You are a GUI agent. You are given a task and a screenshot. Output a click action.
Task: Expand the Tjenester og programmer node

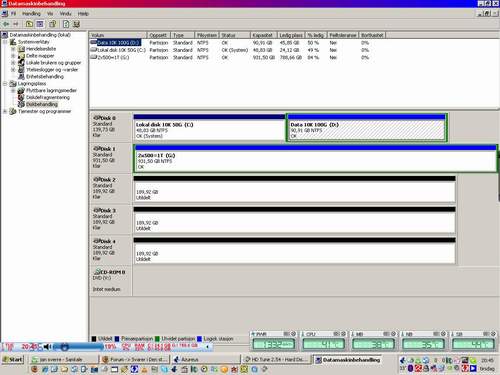click(x=5, y=111)
